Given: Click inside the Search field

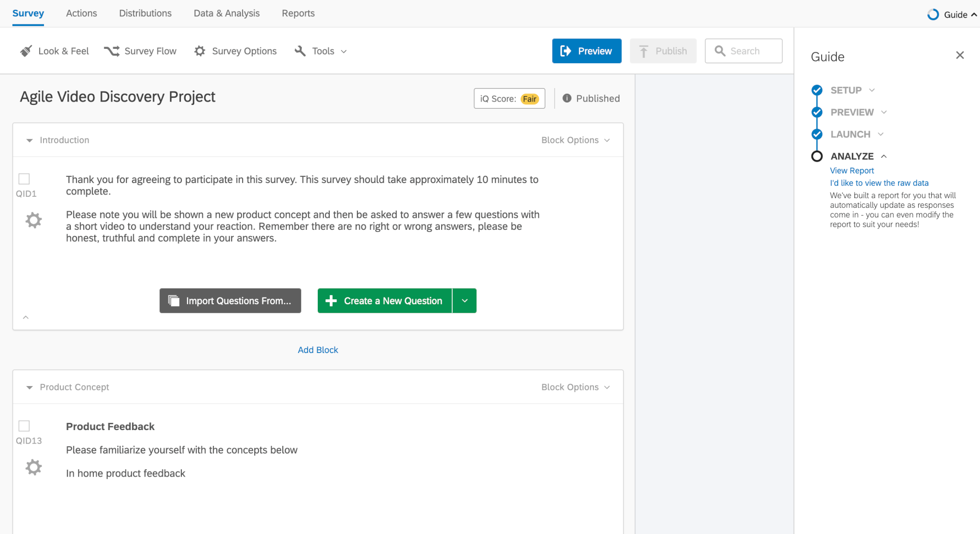Looking at the screenshot, I should pyautogui.click(x=744, y=51).
